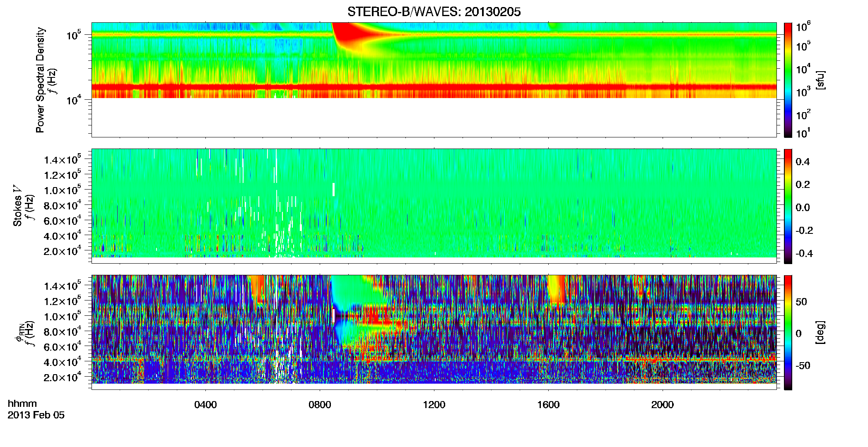Click the STEREO-B/WAVES: 20130205 plot title
The image size is (868, 447).
coord(434,12)
